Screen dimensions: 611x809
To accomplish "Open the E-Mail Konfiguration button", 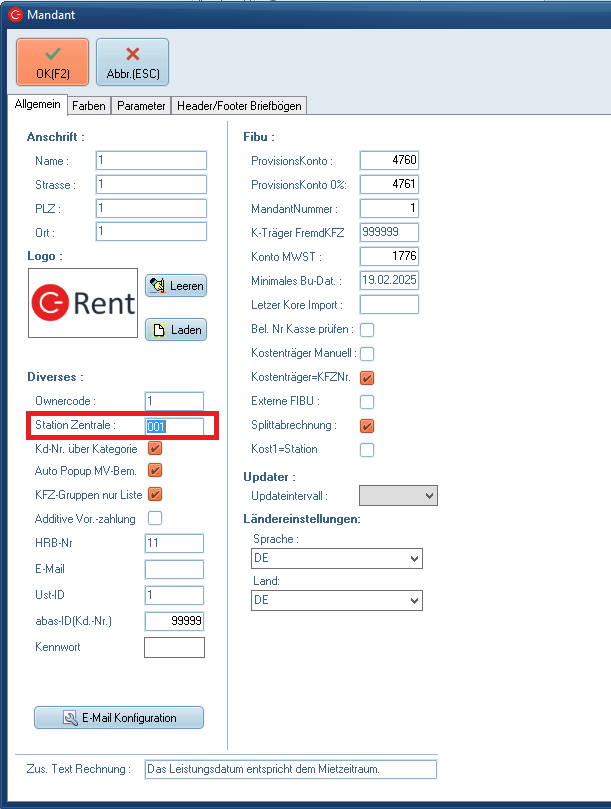I will pos(119,718).
